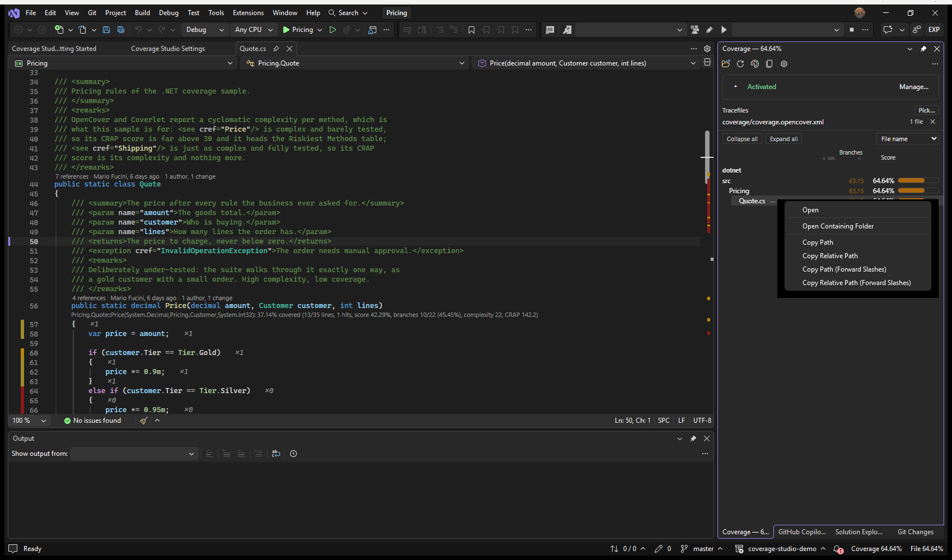Toggle a bookmark with the bookmark icon
This screenshot has height=560, width=952.
472,30
